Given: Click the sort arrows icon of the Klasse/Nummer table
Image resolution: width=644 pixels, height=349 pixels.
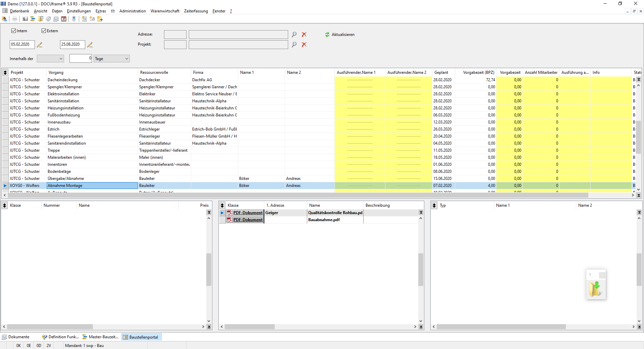Looking at the screenshot, I should [x=5, y=205].
